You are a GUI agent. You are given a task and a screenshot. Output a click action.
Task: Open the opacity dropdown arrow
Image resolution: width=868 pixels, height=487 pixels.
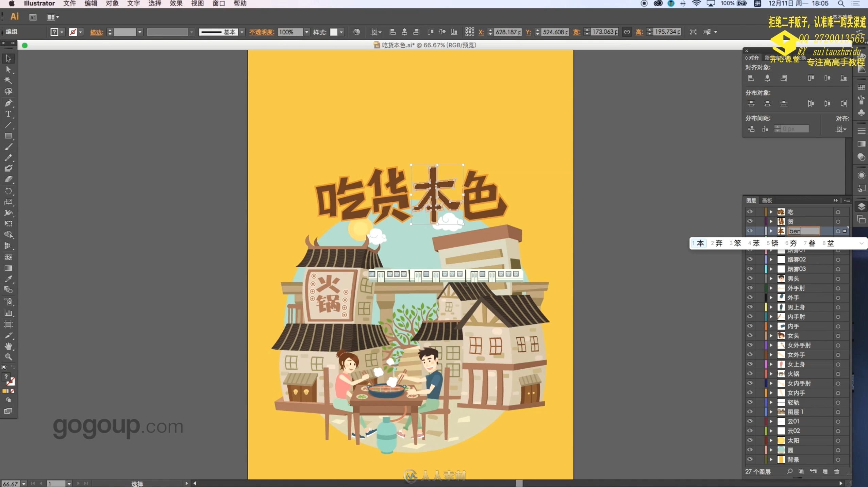point(307,32)
